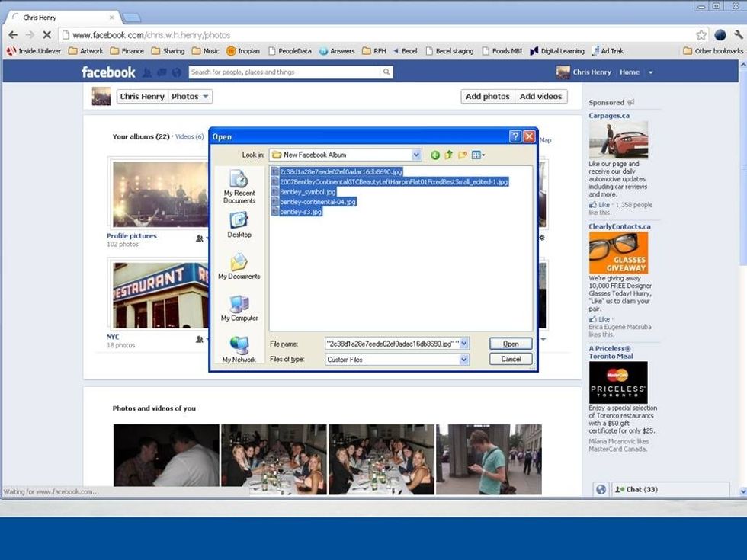The height and width of the screenshot is (560, 747).
Task: Open Carpages.ca sponsored link
Action: pos(609,116)
